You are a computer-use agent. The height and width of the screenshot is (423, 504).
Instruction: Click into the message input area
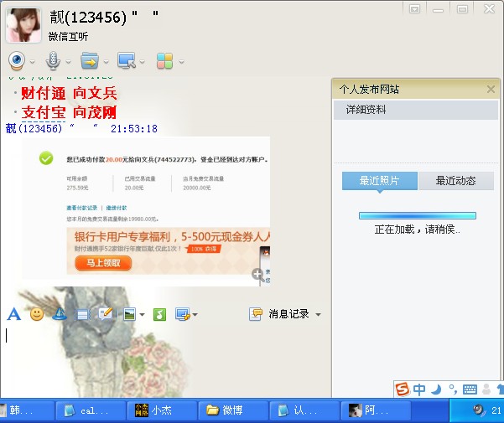[x=164, y=359]
